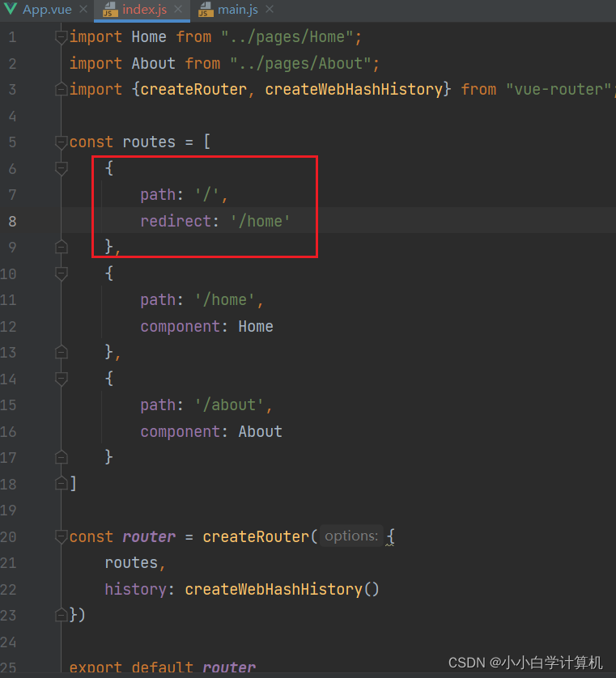Click the JS file icon on index.js tab
616x678 pixels.
pos(110,10)
